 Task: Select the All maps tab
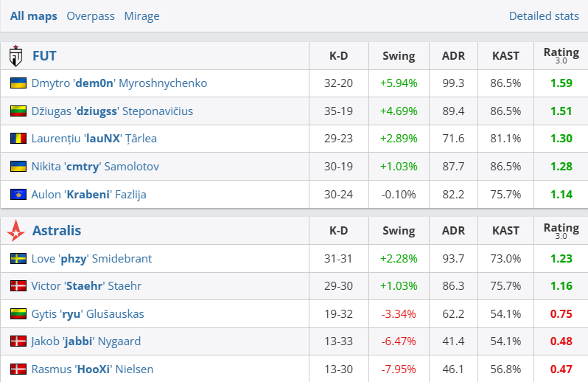[x=33, y=16]
